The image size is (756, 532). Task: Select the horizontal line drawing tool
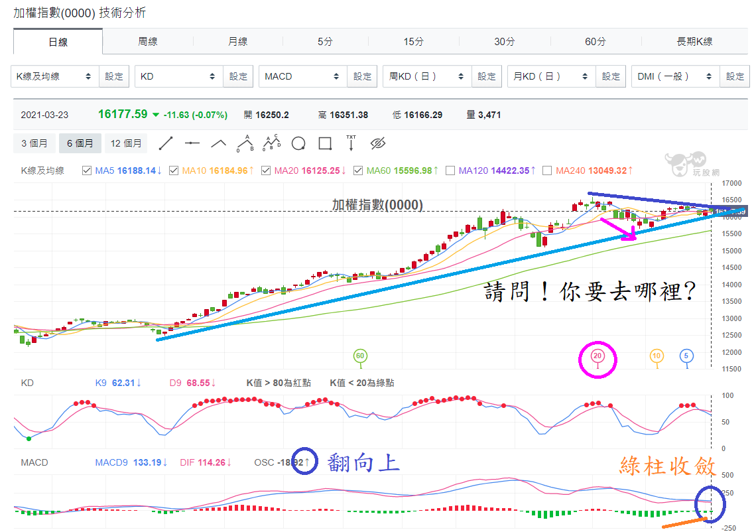[192, 143]
